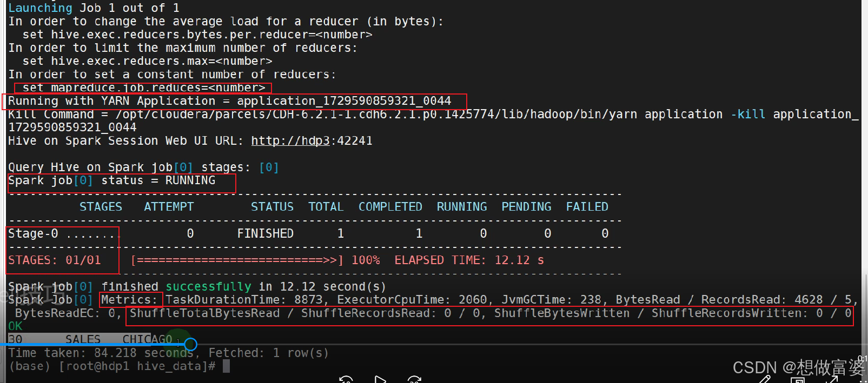Click the 'Stage-0' row label
Viewport: 868px width, 383px height.
click(x=33, y=234)
